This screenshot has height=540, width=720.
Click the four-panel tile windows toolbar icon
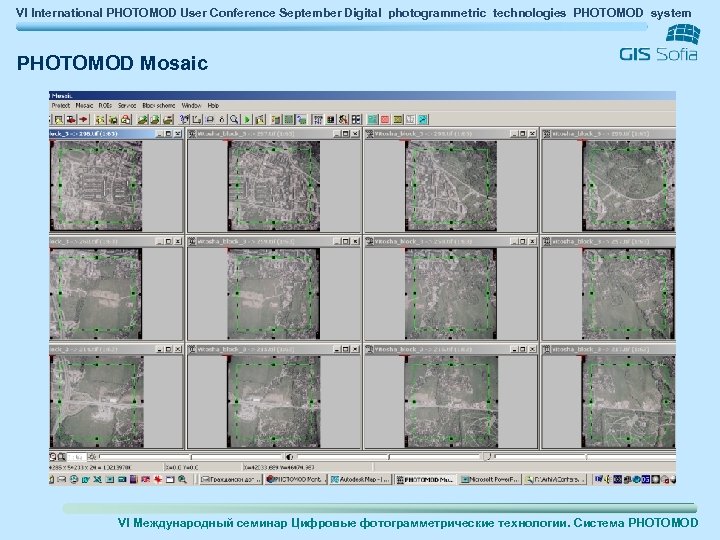356,119
